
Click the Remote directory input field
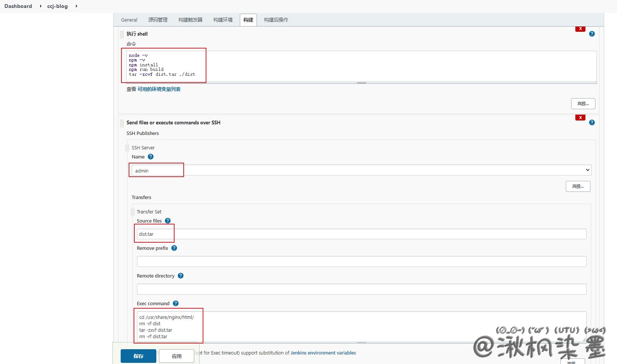[361, 289]
